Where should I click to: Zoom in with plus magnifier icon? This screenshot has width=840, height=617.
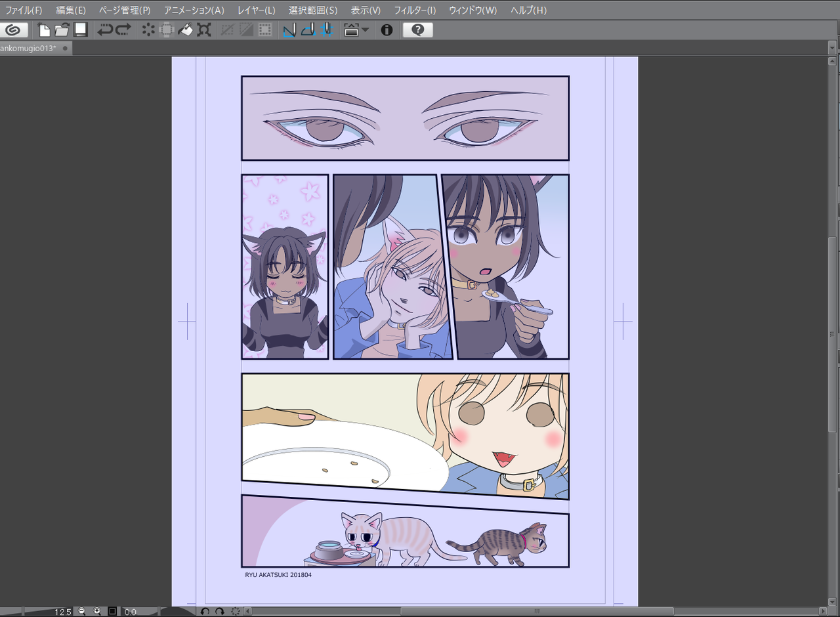click(x=97, y=612)
